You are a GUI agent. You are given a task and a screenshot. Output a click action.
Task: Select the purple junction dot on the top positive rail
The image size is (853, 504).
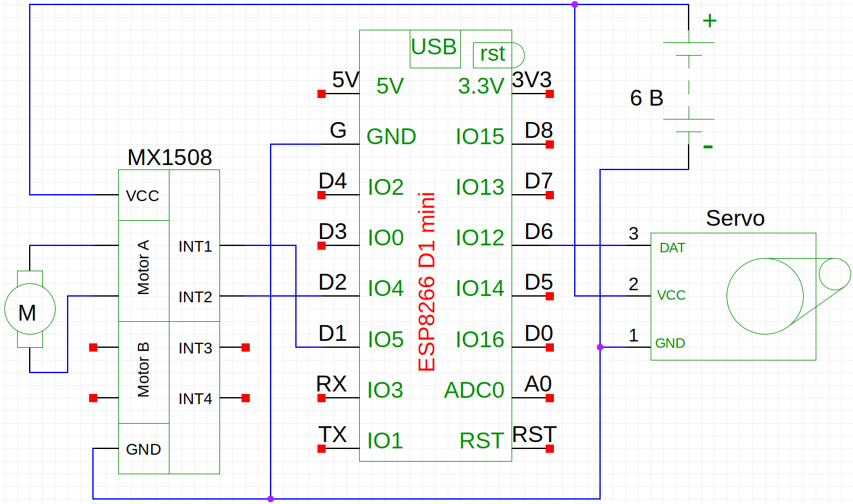coord(574,4)
